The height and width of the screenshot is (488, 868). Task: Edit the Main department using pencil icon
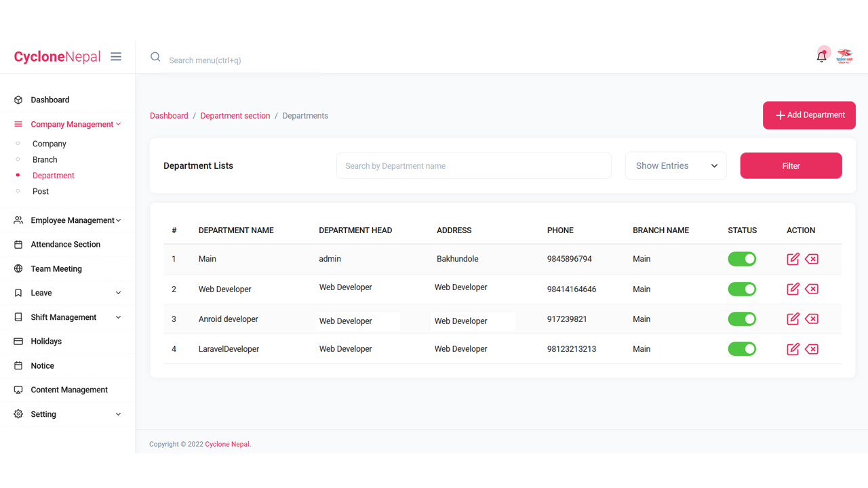pos(793,259)
